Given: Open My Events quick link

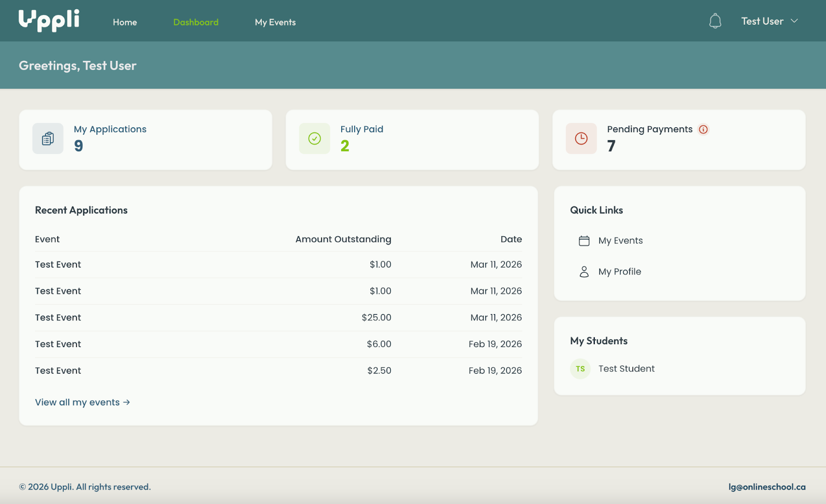Looking at the screenshot, I should click(621, 241).
